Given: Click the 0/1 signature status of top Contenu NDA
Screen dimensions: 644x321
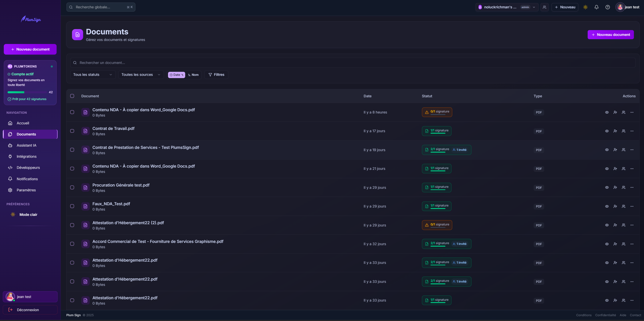Looking at the screenshot, I should (437, 112).
